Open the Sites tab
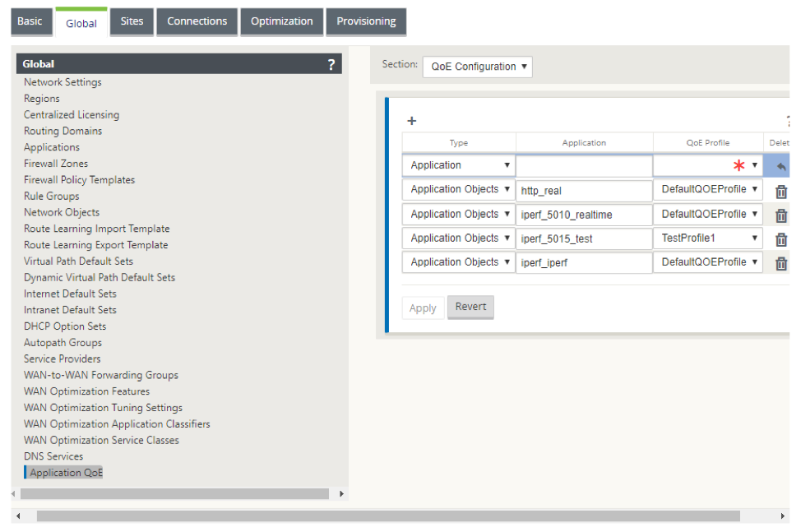The width and height of the screenshot is (801, 532). click(132, 21)
